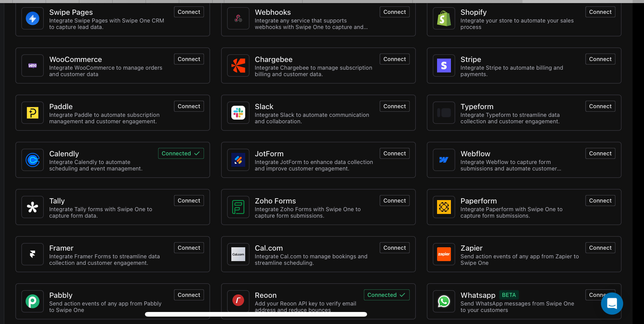Screen dimensions: 644x324
Task: Click the Webflow title text
Action: point(475,154)
